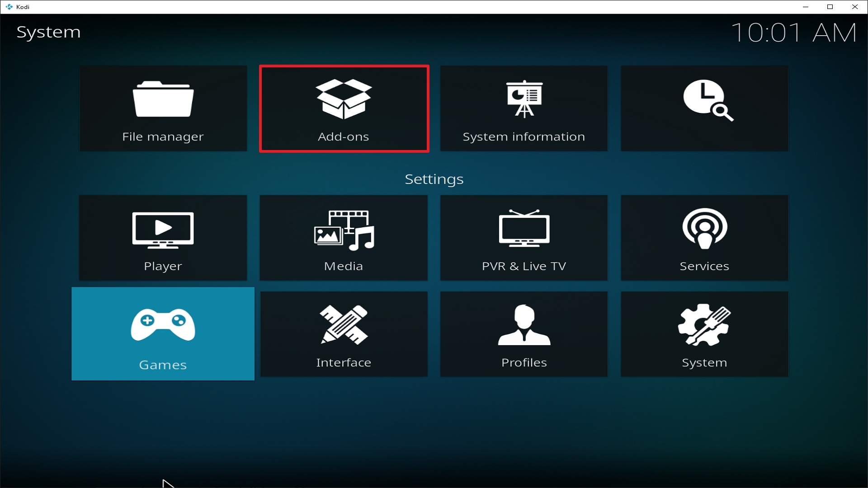Open PVR & Live TV television icon

[524, 228]
